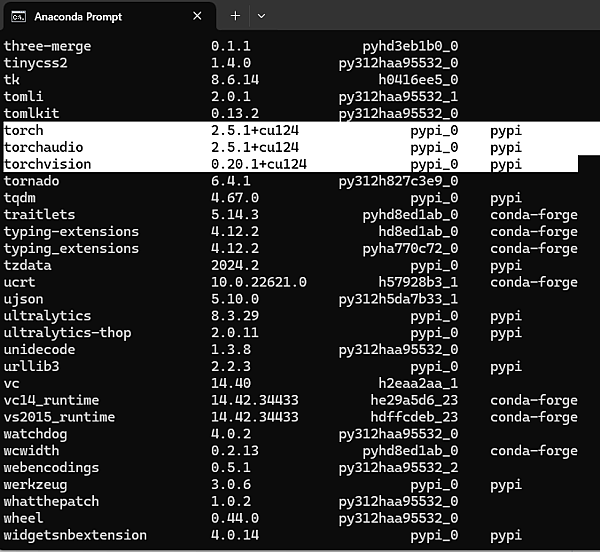600x552 pixels.
Task: Click the widgetsnbextension package name
Action: (x=74, y=535)
